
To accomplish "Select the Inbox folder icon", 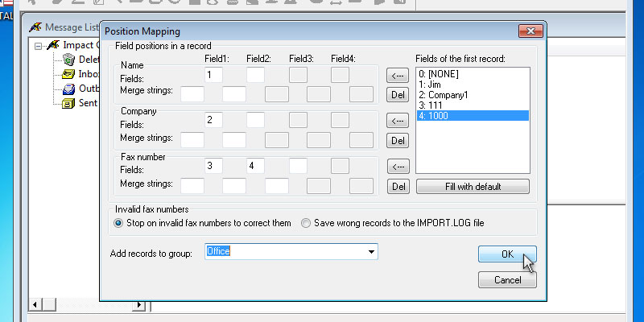I will click(68, 74).
